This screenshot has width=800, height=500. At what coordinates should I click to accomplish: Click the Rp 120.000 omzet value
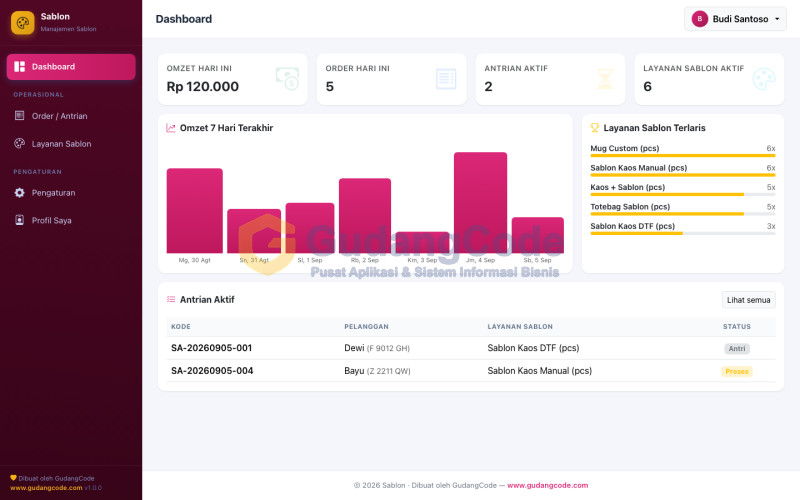(x=203, y=86)
